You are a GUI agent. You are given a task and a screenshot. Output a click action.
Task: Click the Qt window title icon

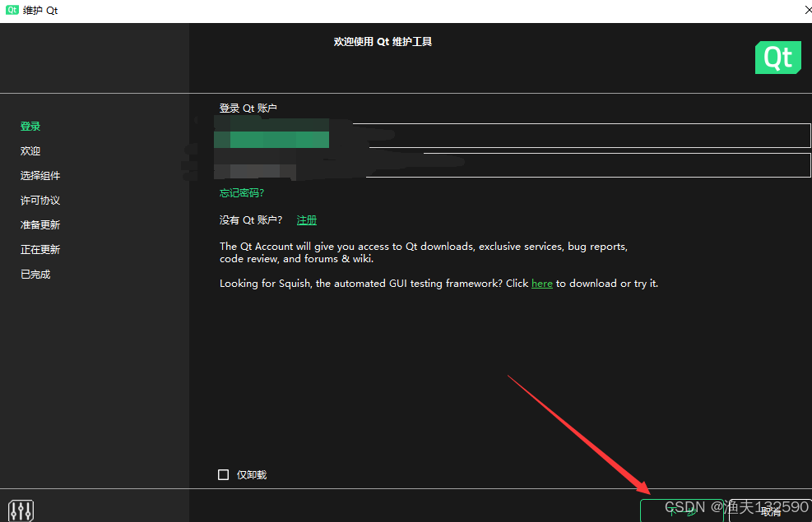tap(12, 11)
